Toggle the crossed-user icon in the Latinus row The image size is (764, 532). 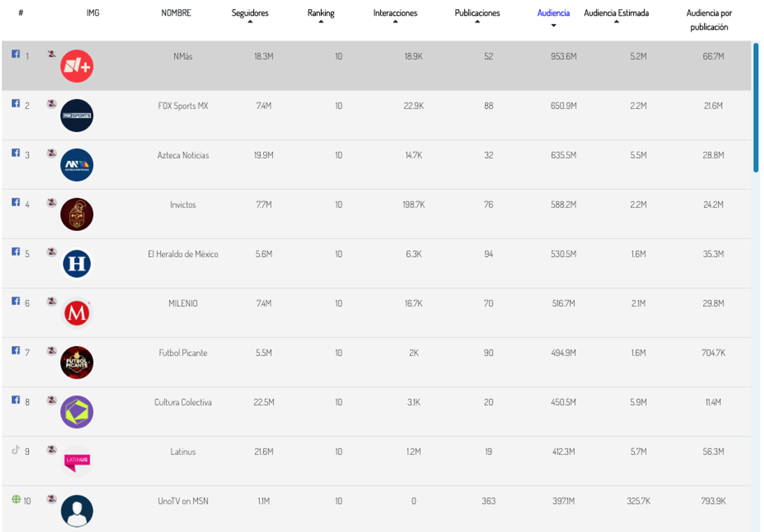click(x=52, y=449)
